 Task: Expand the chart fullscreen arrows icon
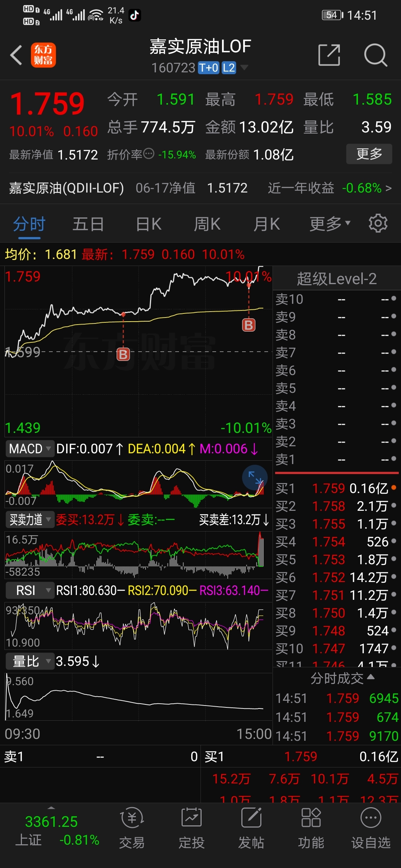pyautogui.click(x=255, y=478)
